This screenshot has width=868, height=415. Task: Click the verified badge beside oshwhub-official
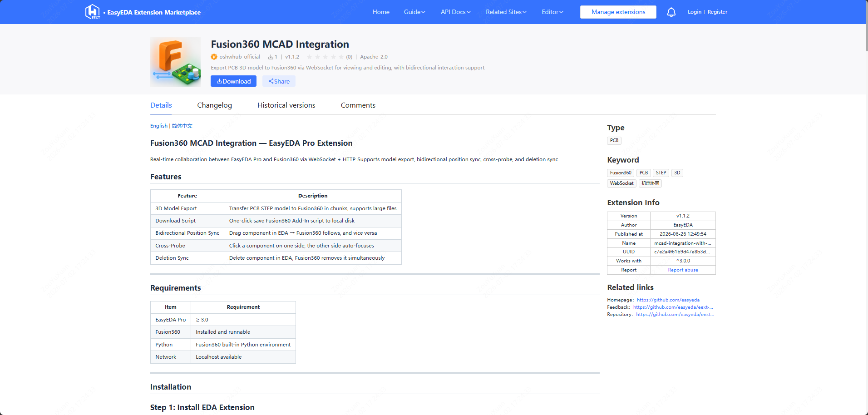[x=214, y=57]
